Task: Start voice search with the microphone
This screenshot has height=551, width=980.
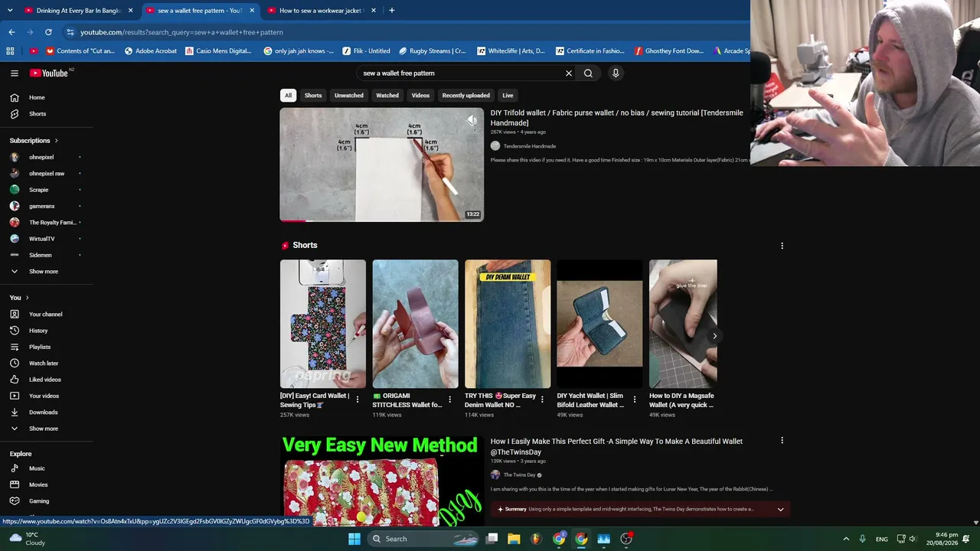Action: pyautogui.click(x=616, y=73)
